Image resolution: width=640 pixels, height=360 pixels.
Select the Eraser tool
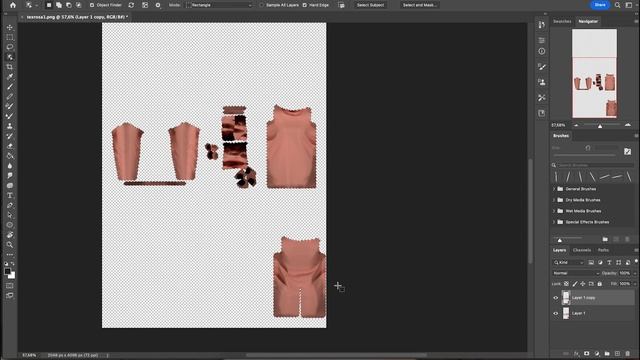[x=10, y=146]
